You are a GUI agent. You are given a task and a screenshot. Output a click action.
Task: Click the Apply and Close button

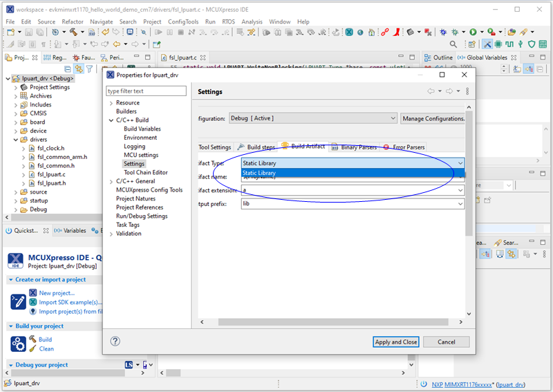pos(395,342)
